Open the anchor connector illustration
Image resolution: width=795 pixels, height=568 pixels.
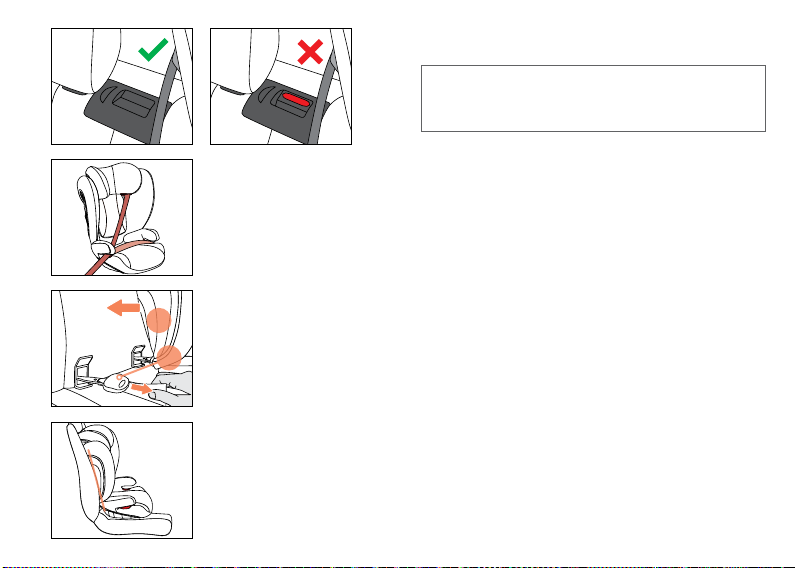point(122,348)
